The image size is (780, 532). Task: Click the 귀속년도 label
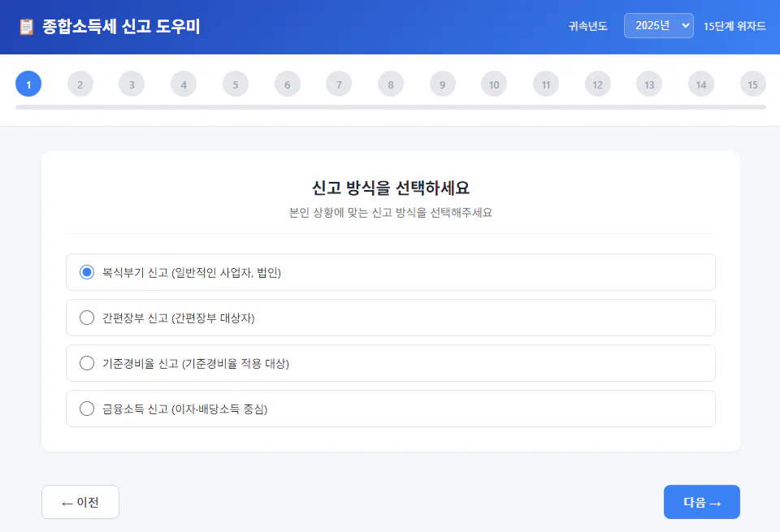(x=587, y=26)
